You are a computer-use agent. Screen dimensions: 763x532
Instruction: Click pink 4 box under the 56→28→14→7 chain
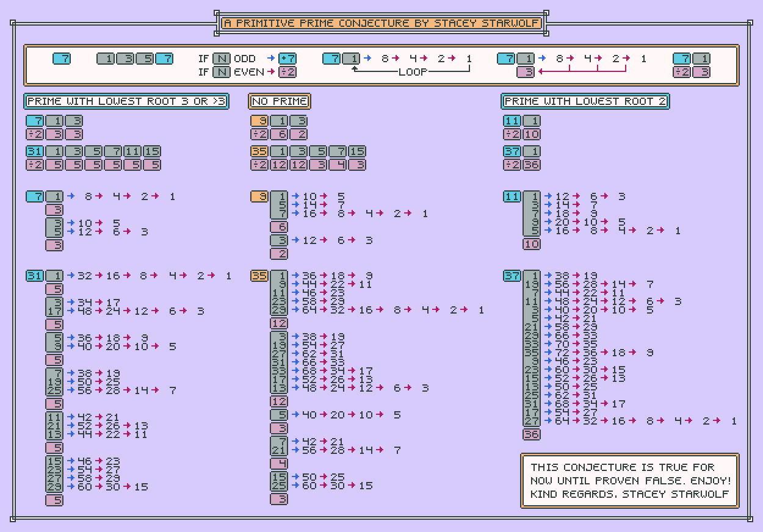tap(279, 464)
